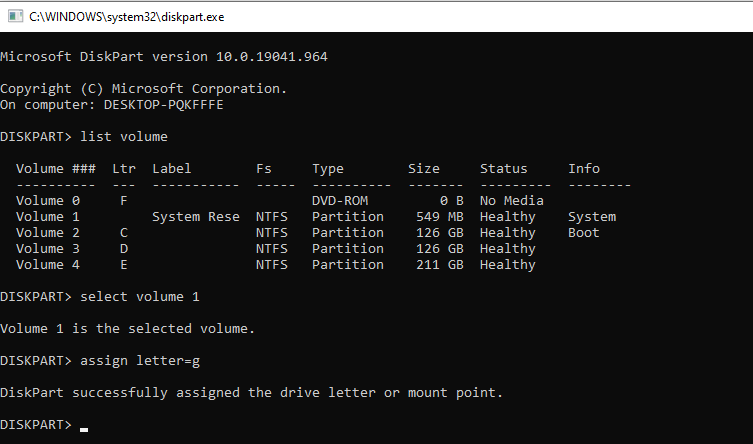Click the blinking cursor at the last DISKPART prompt
753x444 pixels.
coord(84,429)
